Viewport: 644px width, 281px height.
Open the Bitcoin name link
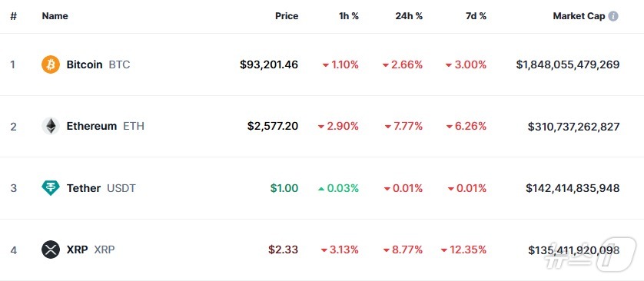coord(85,64)
